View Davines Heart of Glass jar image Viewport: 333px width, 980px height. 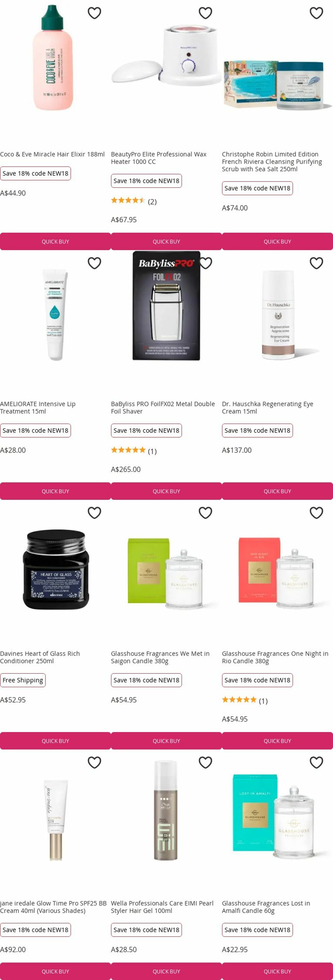pos(55,569)
